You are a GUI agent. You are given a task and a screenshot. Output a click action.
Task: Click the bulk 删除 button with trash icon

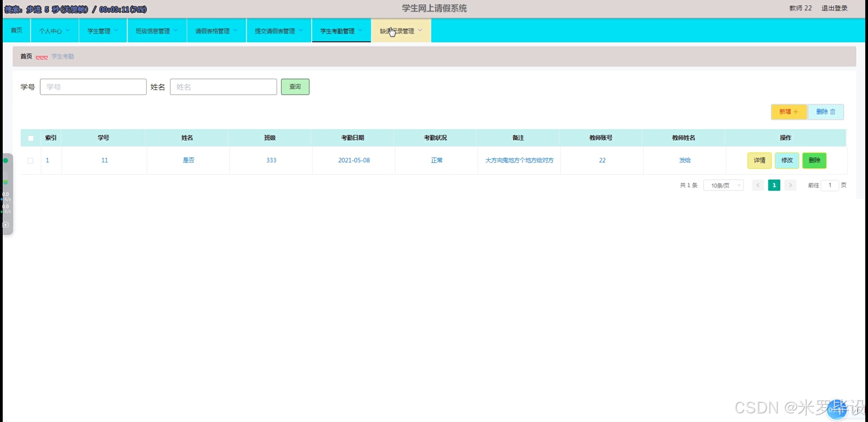[x=826, y=112]
